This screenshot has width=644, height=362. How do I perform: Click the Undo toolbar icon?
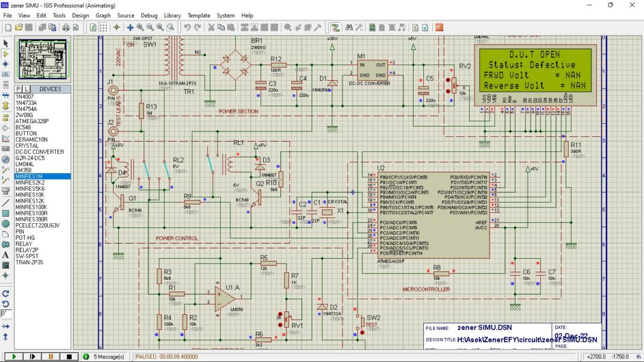[x=188, y=27]
